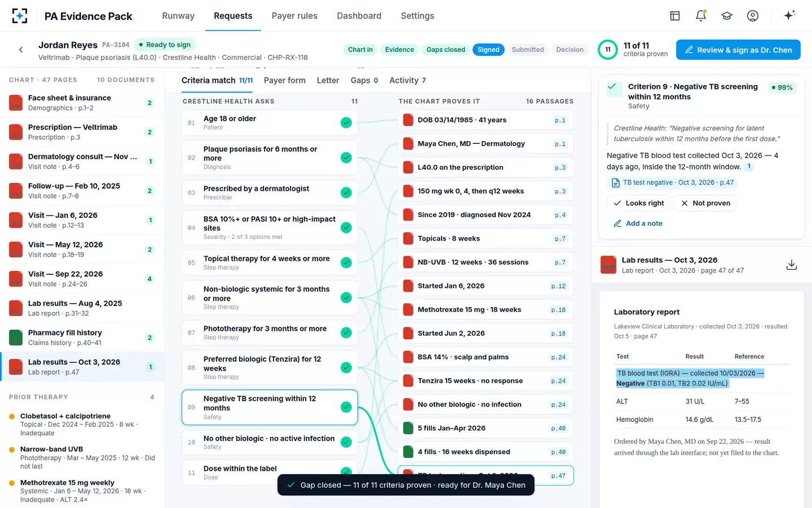The height and width of the screenshot is (508, 812).
Task: Switch to the Payer form tab
Action: [x=285, y=80]
